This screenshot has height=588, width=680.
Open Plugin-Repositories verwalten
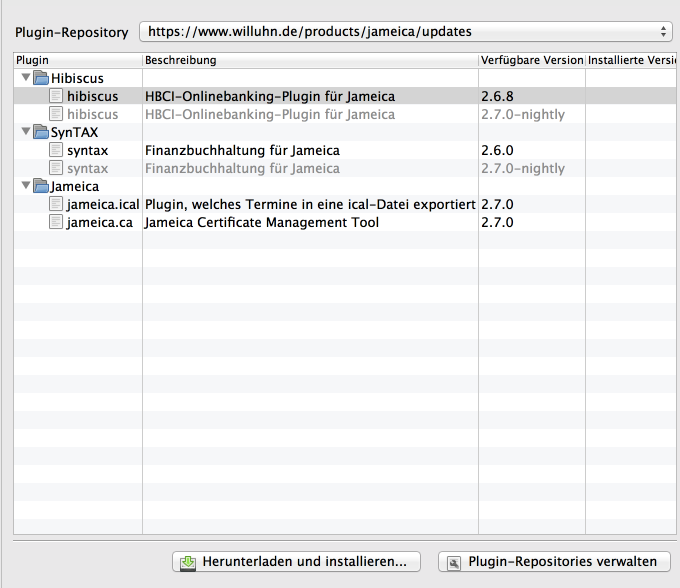coord(555,562)
